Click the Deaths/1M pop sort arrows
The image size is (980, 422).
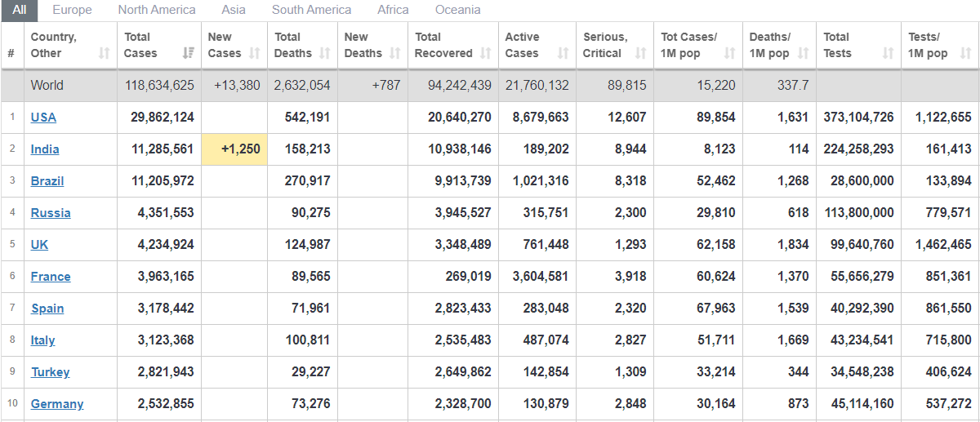[x=803, y=53]
